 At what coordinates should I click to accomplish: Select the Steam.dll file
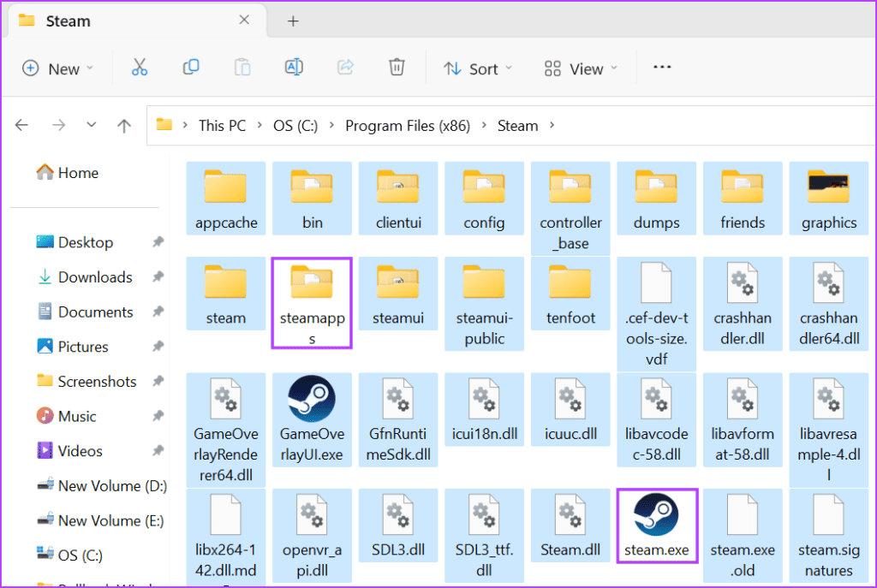point(570,526)
